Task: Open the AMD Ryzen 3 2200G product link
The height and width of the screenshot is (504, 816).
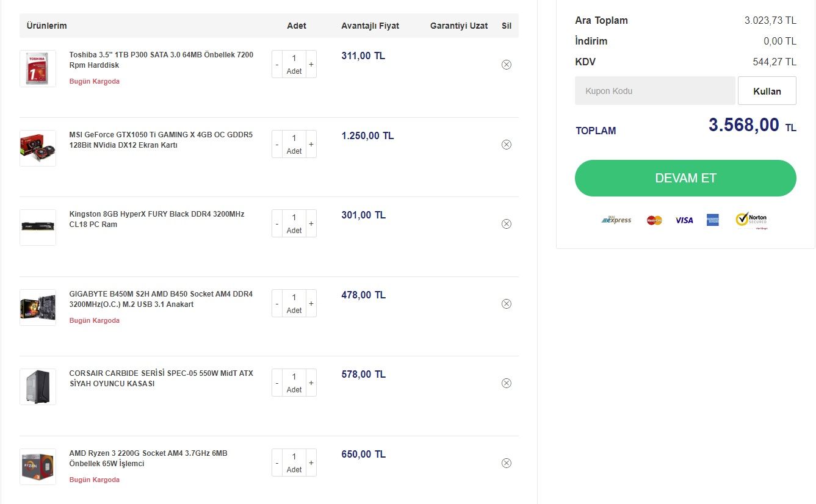Action: click(x=148, y=458)
